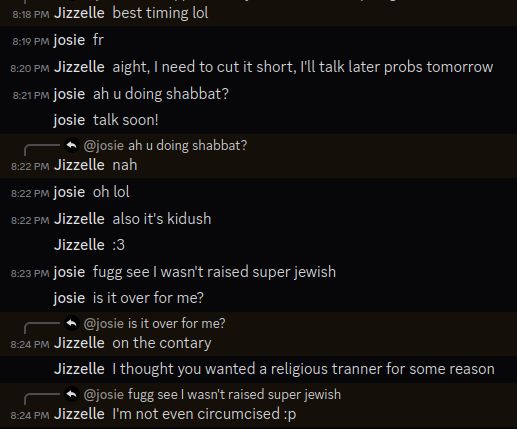Select the 'religious tranner' message

tap(303, 369)
